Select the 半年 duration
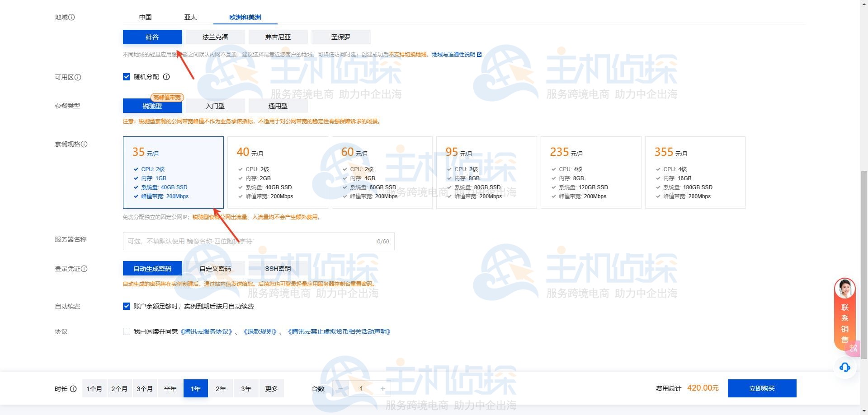This screenshot has width=868, height=415. point(170,389)
